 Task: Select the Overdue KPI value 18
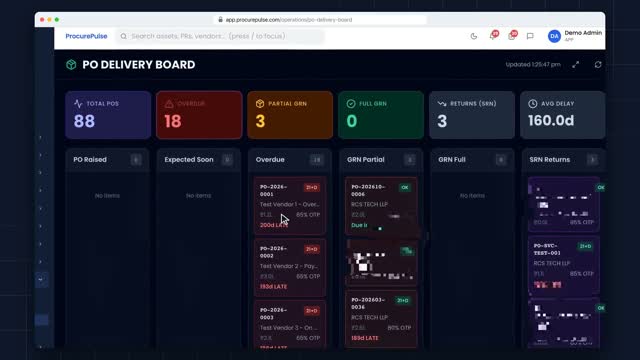click(x=173, y=121)
